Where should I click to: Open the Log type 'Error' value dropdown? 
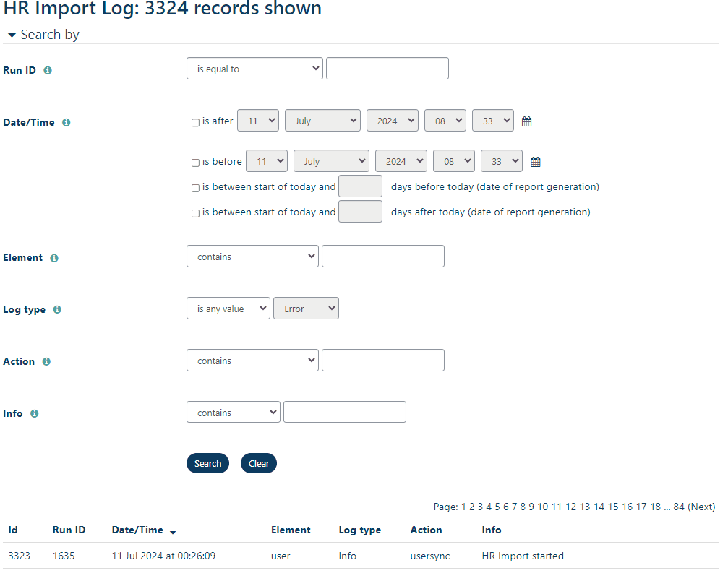click(306, 309)
